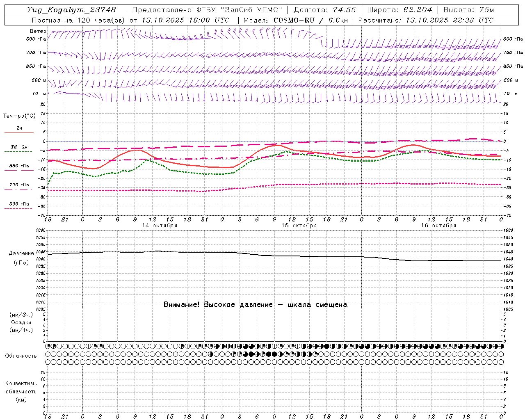
Task: Select the Модель COSMO-RU / 6.6км text
Action: pyautogui.click(x=295, y=20)
